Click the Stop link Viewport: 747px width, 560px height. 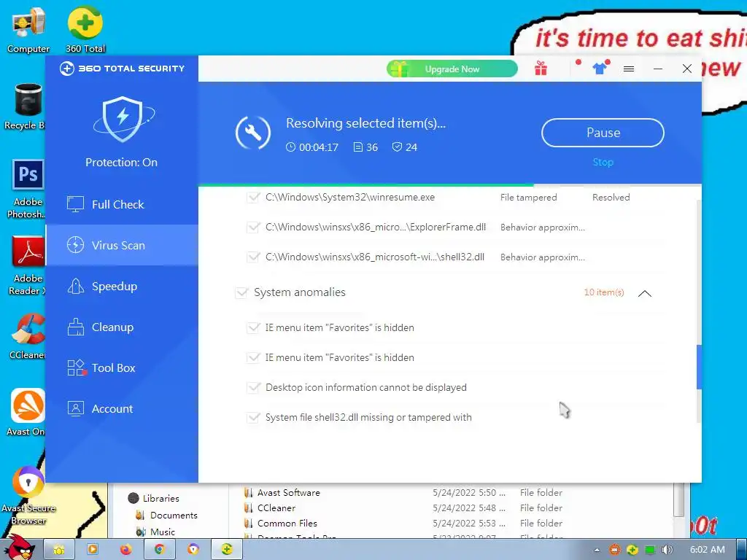pos(603,162)
